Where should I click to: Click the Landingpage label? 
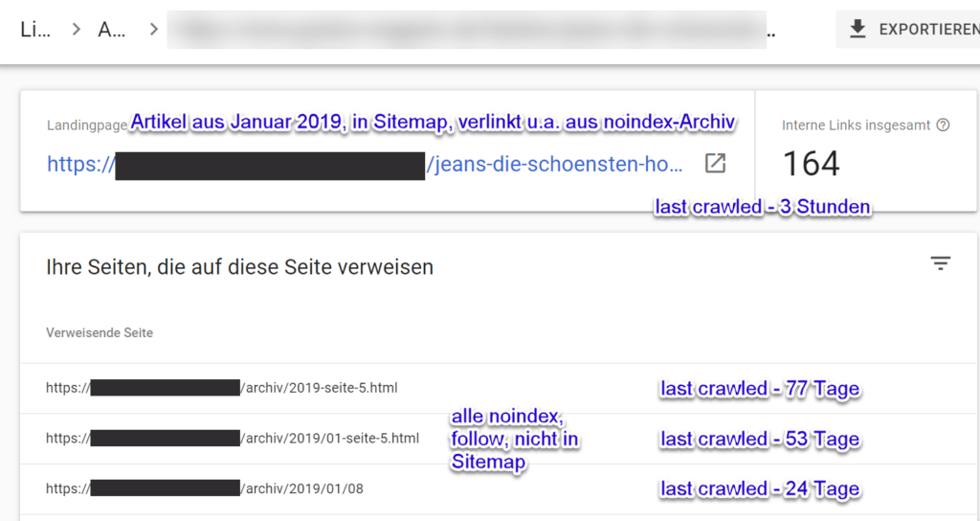[87, 125]
